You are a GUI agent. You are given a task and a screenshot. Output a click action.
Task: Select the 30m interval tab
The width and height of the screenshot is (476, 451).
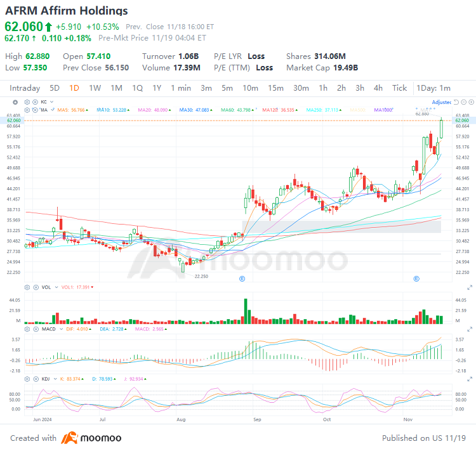(301, 88)
